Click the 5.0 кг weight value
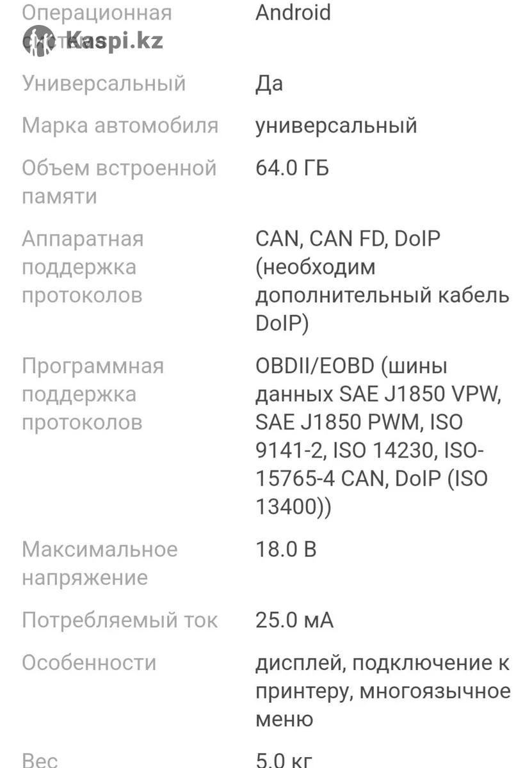The image size is (532, 768). coord(284,760)
